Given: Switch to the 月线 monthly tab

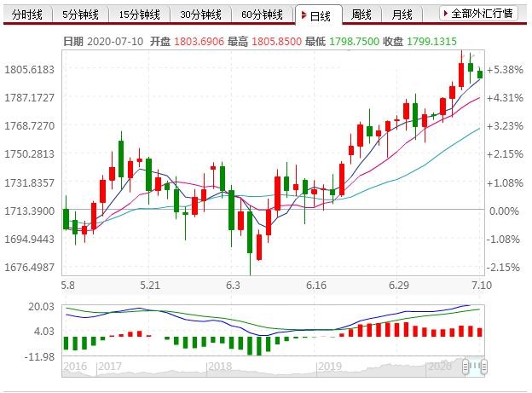Looking at the screenshot, I should pyautogui.click(x=402, y=14).
